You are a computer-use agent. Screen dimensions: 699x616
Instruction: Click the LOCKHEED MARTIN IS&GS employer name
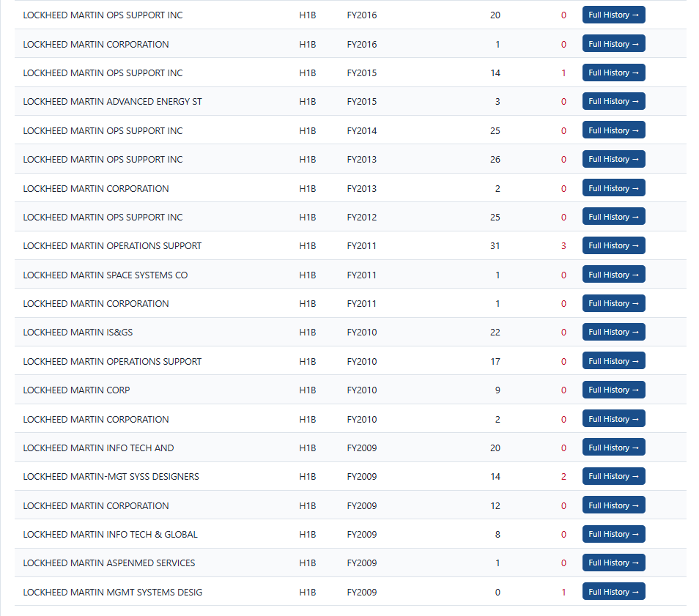(78, 333)
